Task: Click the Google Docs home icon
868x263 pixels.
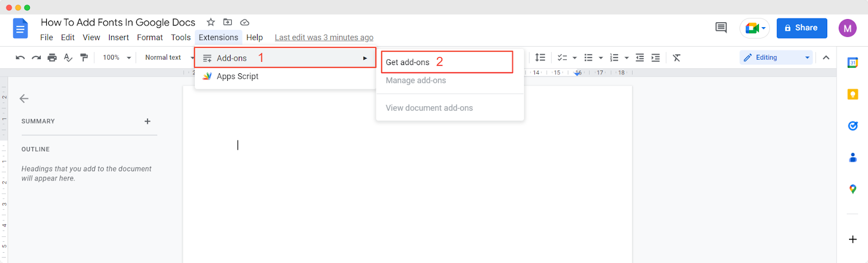Action: point(20,28)
